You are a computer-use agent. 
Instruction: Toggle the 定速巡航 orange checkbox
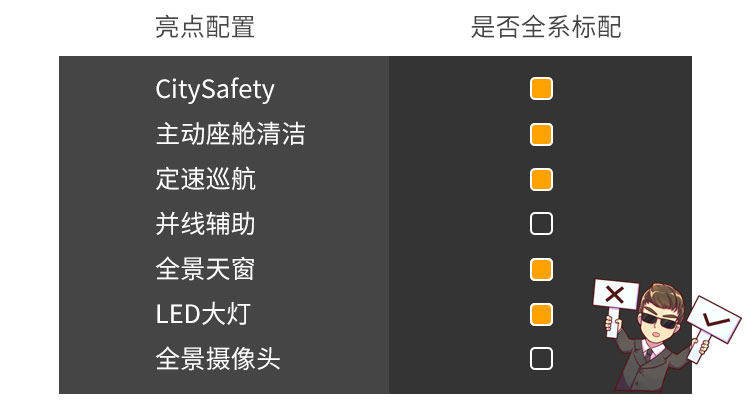541,179
